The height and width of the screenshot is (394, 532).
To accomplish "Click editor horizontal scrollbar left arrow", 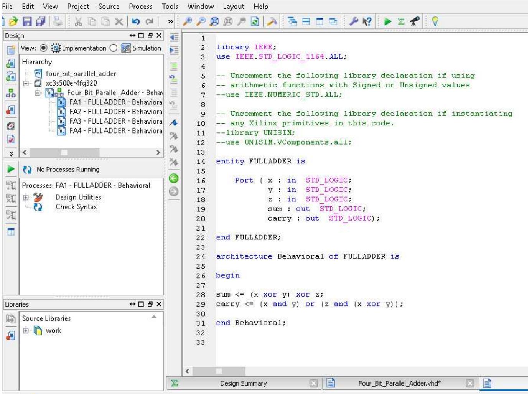I will [188, 371].
